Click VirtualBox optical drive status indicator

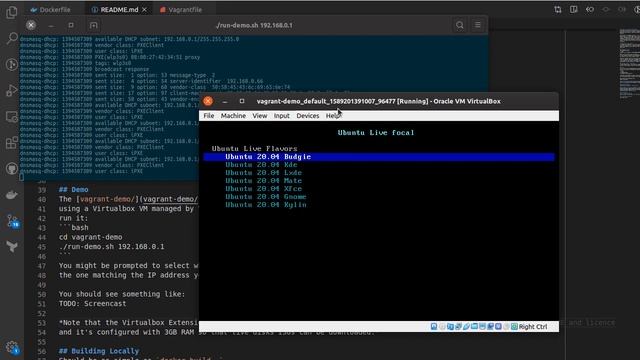tap(442, 327)
